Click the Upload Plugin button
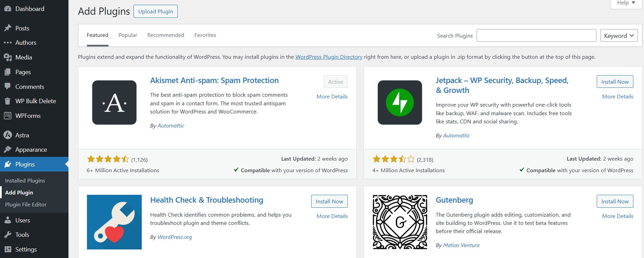The width and height of the screenshot is (644, 258). tap(155, 11)
